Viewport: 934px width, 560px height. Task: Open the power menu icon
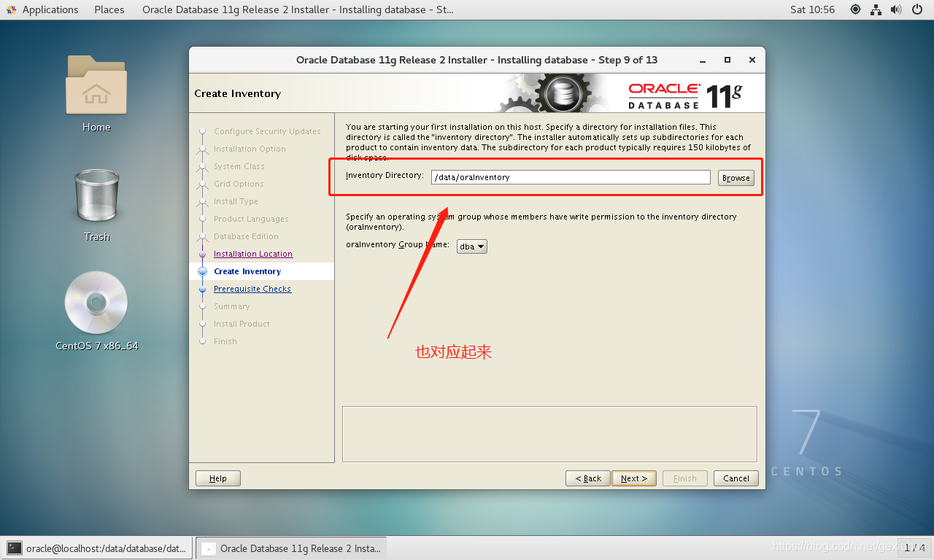[918, 9]
